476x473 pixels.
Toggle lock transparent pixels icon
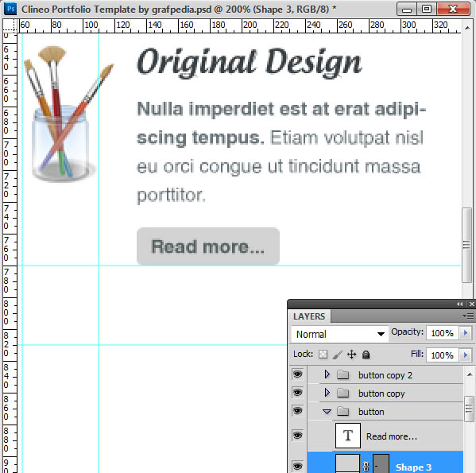coord(323,355)
